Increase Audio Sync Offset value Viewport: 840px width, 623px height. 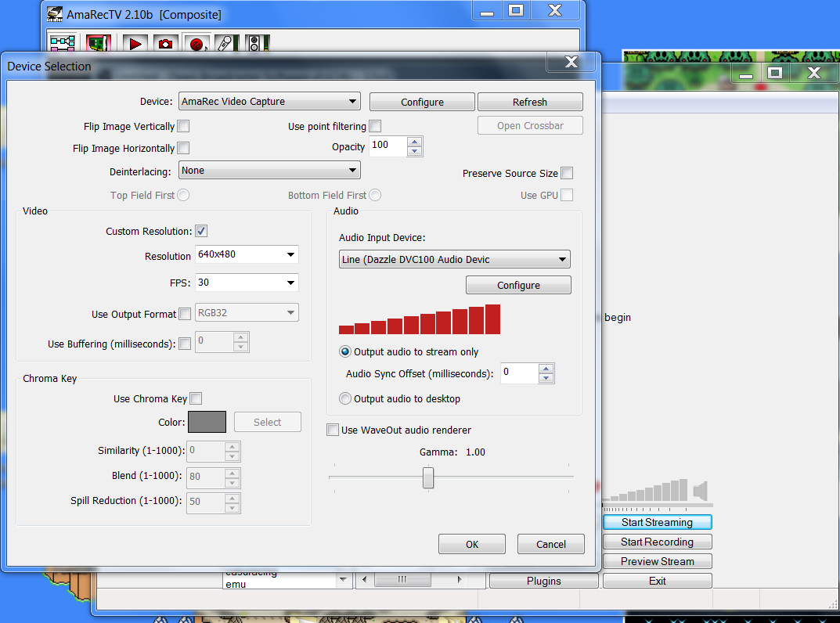point(546,369)
